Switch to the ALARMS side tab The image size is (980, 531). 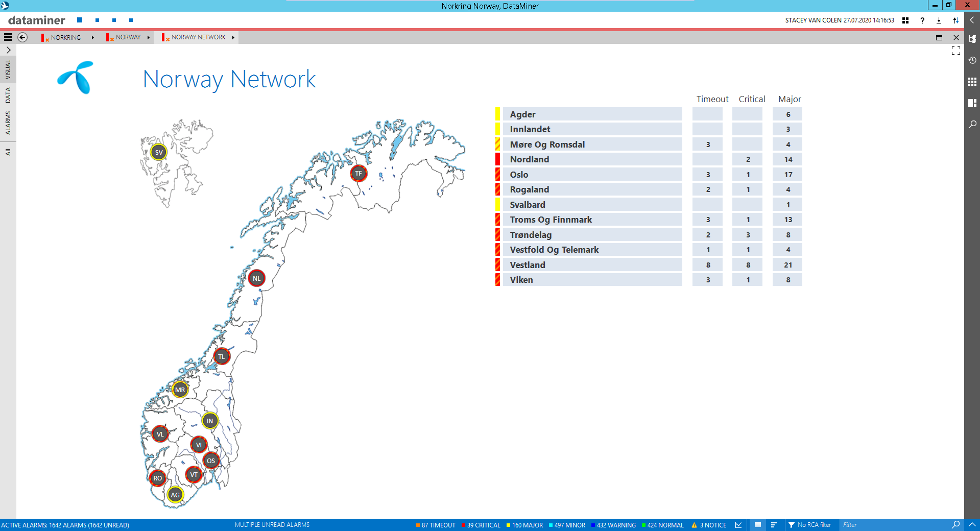[8, 123]
